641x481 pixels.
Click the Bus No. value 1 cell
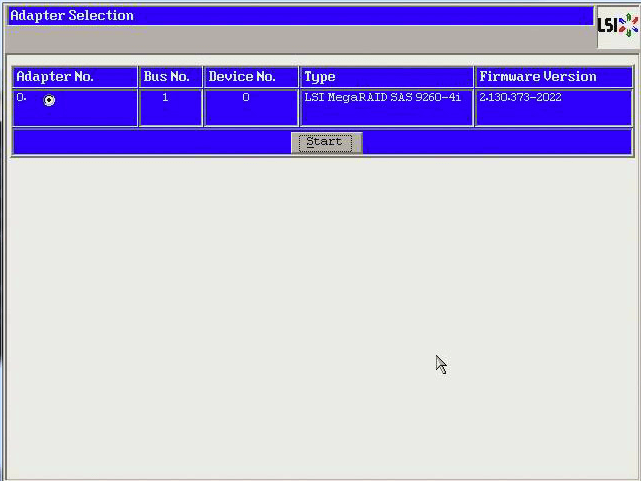pos(166,98)
